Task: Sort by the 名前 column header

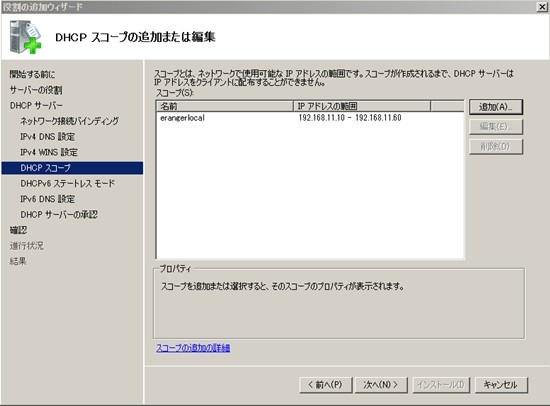Action: [x=224, y=106]
